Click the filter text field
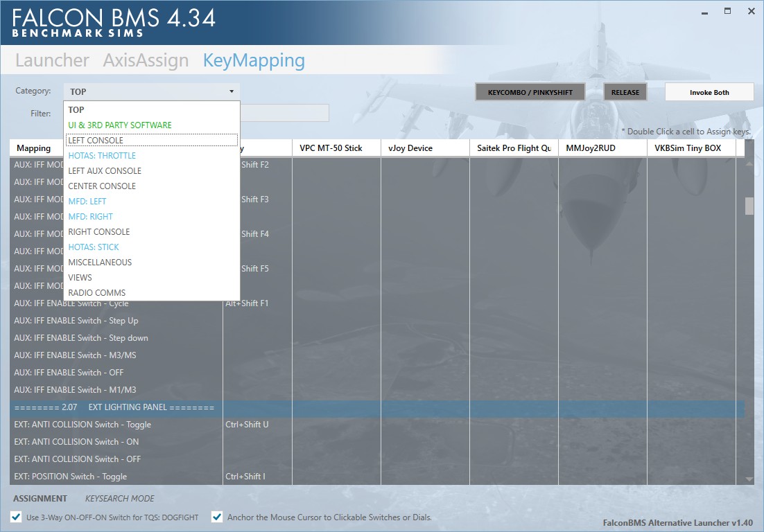Screen dimensions: 764x532 click(x=284, y=113)
